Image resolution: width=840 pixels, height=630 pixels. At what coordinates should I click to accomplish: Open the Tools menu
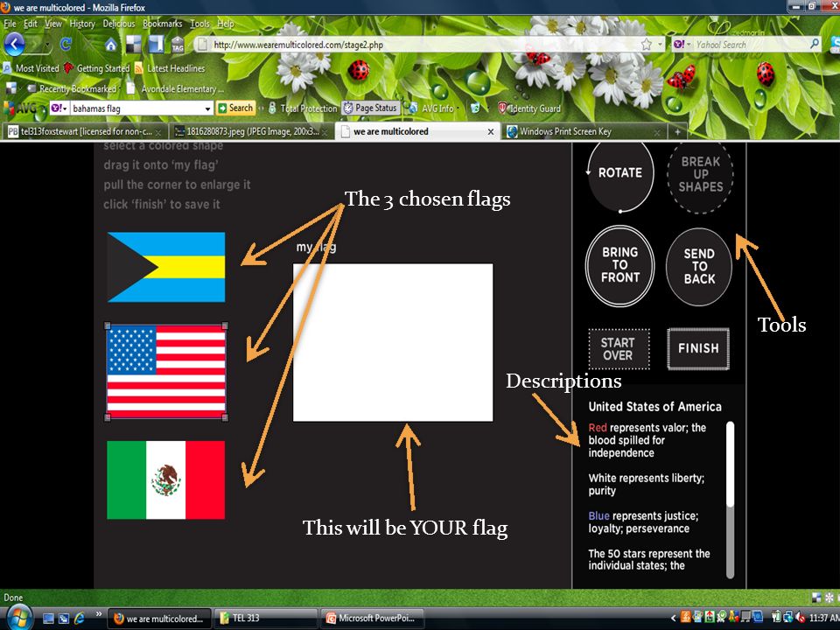[199, 24]
